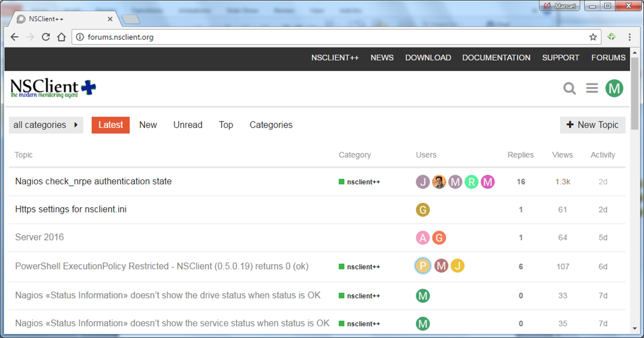Click scrollbar down arrow
Viewport: 644px width, 338px height.
click(635, 328)
